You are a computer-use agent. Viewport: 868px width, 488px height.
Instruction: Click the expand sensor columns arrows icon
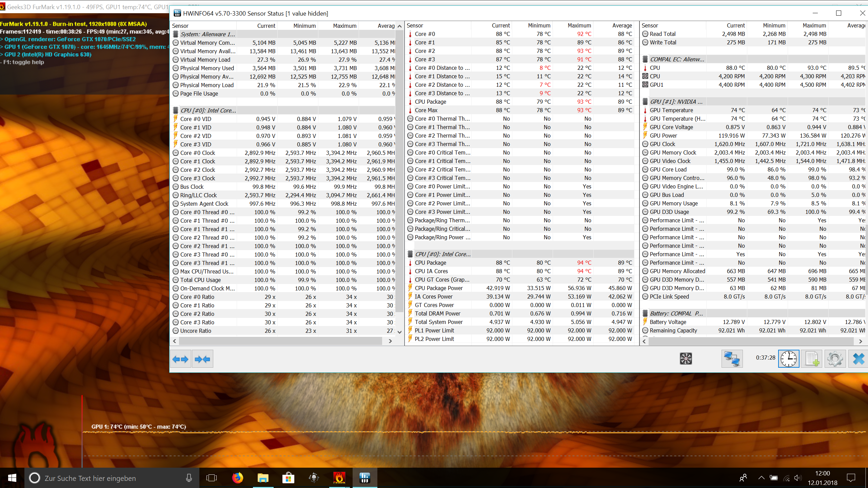180,359
